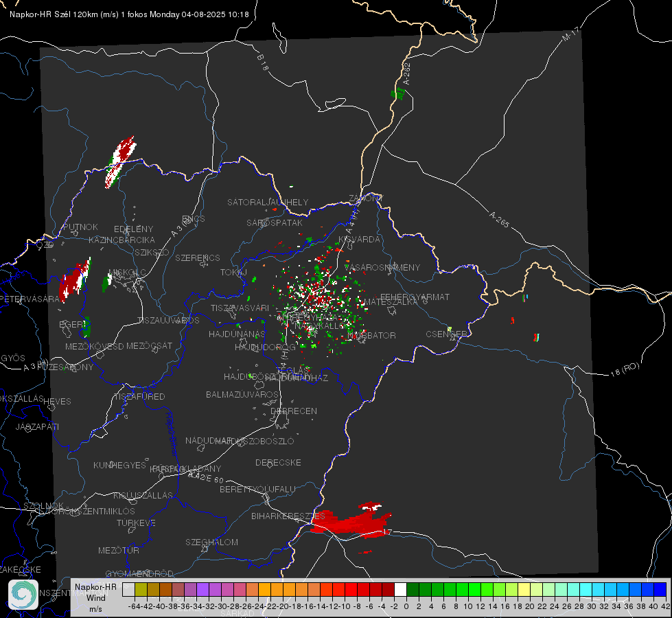The image size is (672, 618).
Task: Click the MISKOLC city label
Action: coord(127,273)
